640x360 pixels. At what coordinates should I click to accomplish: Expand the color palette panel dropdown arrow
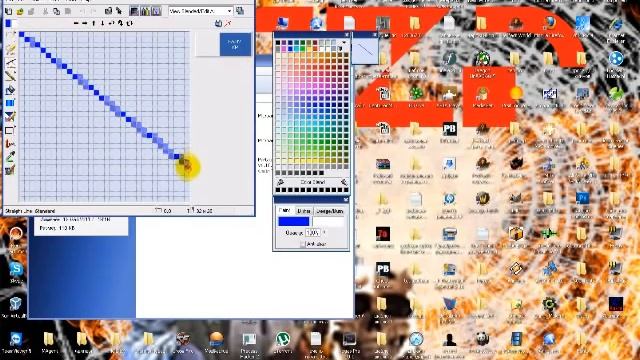pyautogui.click(x=344, y=42)
